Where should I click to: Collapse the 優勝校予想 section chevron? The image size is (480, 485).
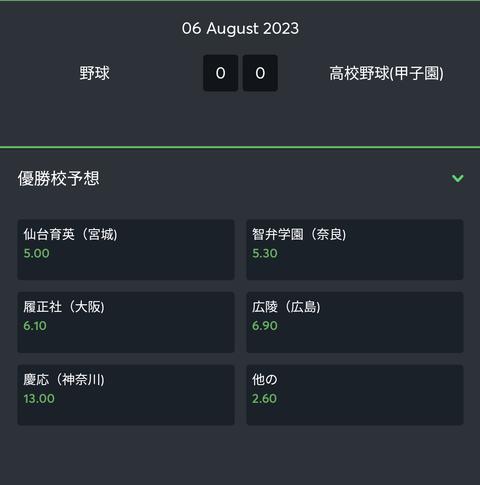point(458,178)
